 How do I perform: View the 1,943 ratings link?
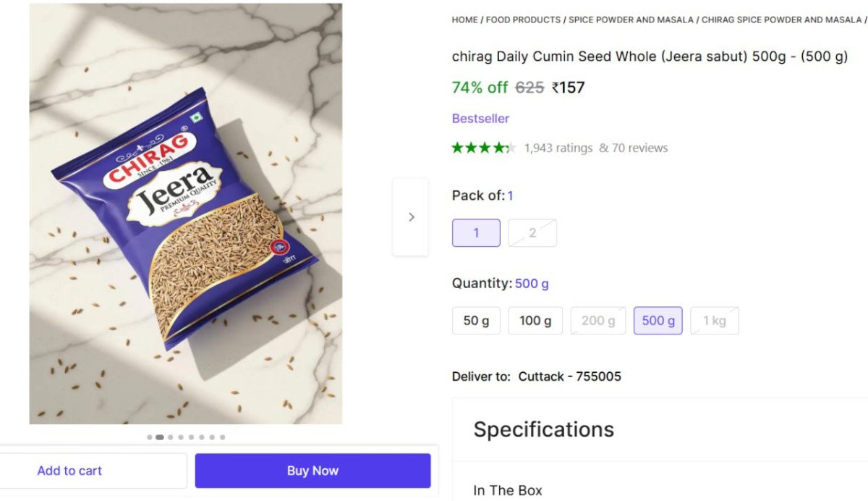click(558, 148)
